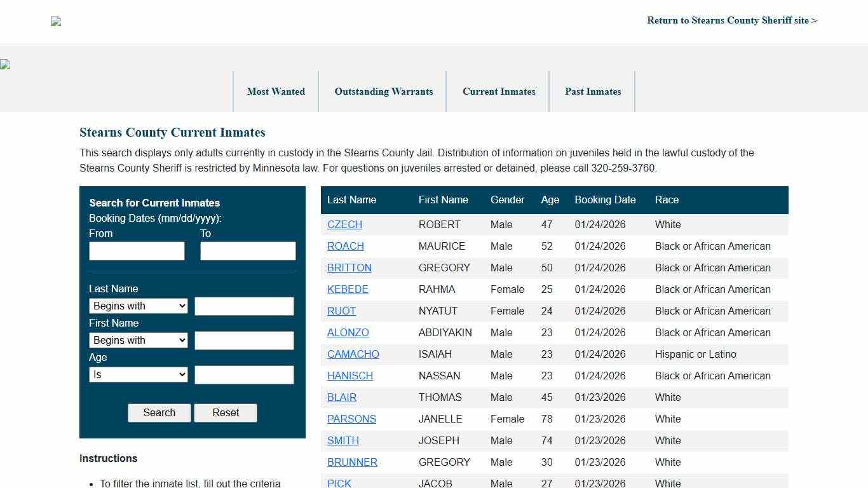Click the To booking date field
The image size is (868, 488).
248,250
